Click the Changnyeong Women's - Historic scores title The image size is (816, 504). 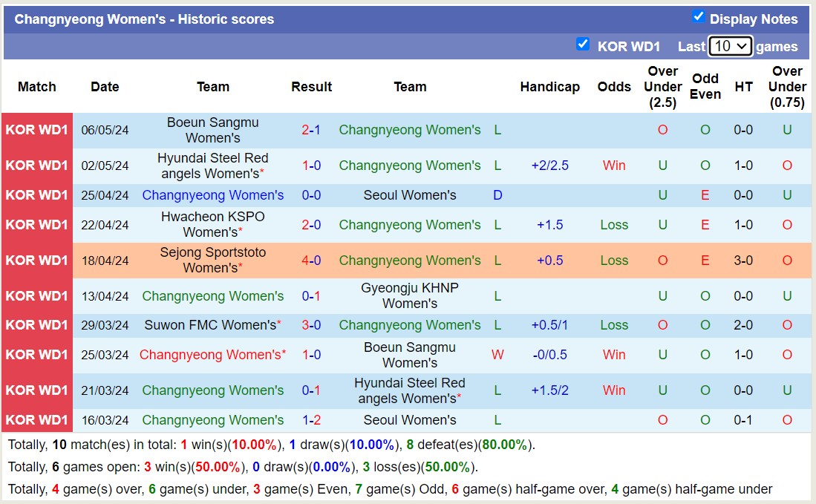click(x=145, y=19)
